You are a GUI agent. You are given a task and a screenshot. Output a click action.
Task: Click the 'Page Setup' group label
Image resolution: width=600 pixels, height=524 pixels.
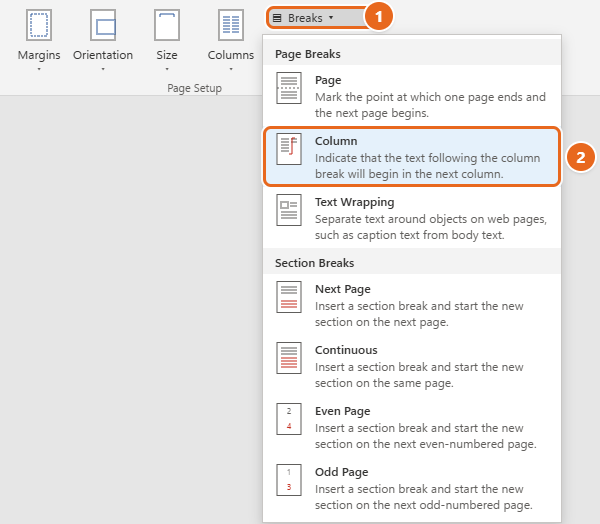point(194,88)
